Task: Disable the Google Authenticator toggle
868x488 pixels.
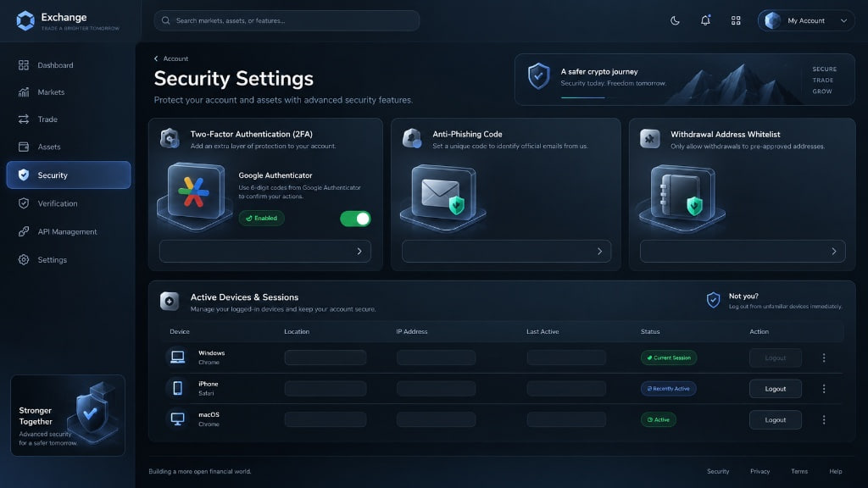Action: [355, 219]
